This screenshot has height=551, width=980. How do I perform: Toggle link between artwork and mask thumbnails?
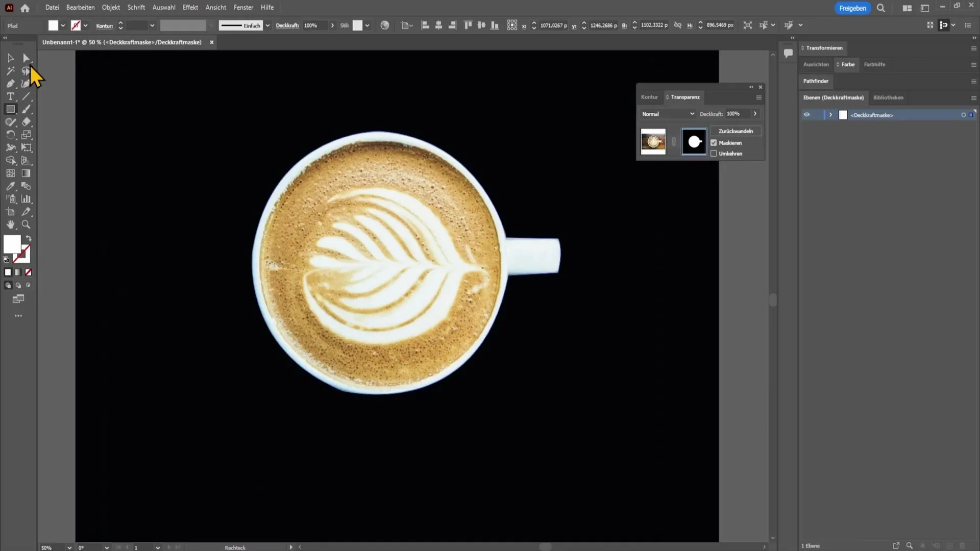pyautogui.click(x=674, y=142)
